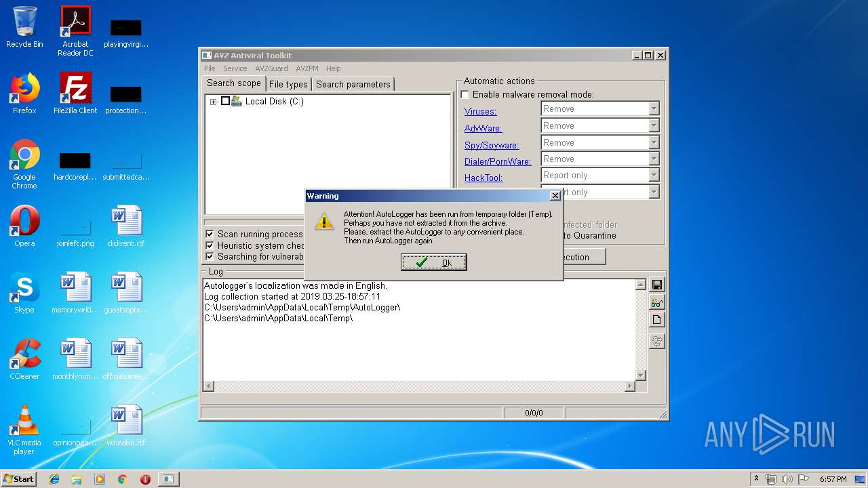
Task: Open the Spy/Spyware action dropdown
Action: [x=654, y=142]
